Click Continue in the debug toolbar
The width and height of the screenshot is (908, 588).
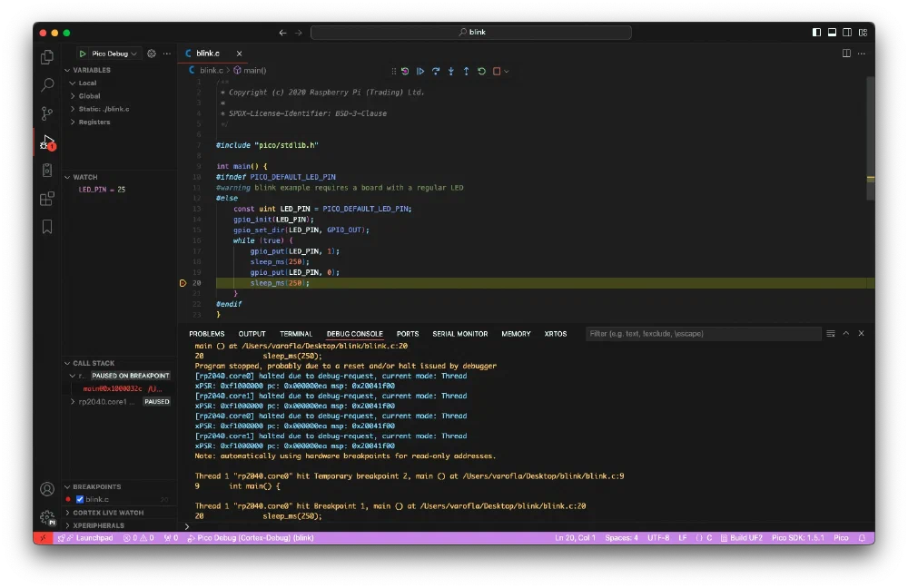(420, 71)
